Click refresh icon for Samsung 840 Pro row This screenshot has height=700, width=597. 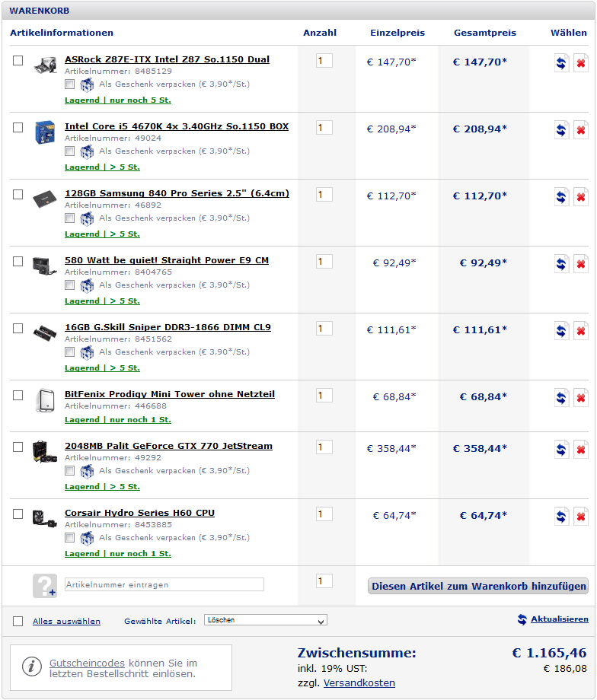point(561,197)
